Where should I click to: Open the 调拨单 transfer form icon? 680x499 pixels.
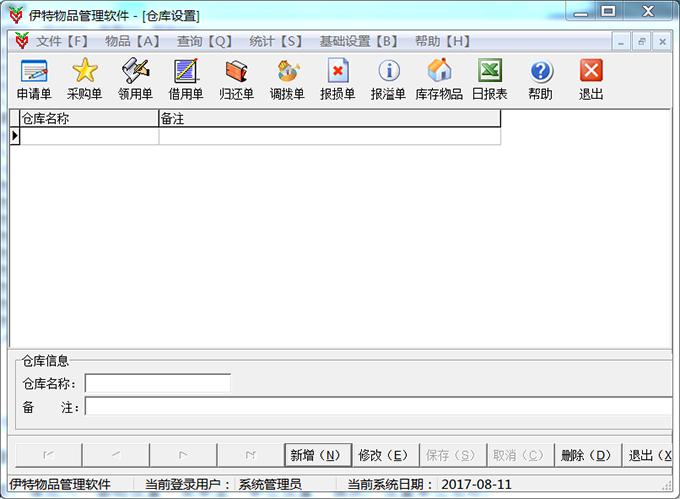(x=287, y=80)
